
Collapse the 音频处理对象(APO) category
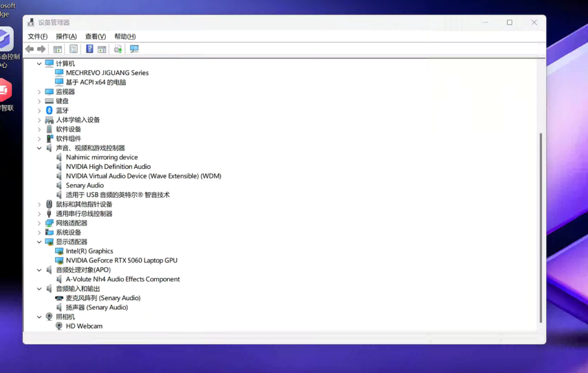click(39, 270)
